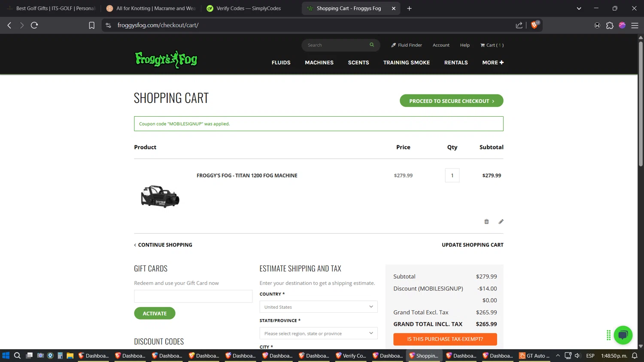Open Fluid Finder link
The width and height of the screenshot is (644, 362).
pyautogui.click(x=406, y=45)
